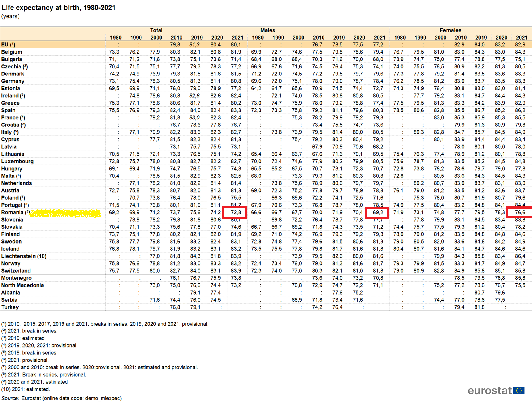532x402 pixels.
Task: Click the Total column group header
Action: pyautogui.click(x=156, y=30)
